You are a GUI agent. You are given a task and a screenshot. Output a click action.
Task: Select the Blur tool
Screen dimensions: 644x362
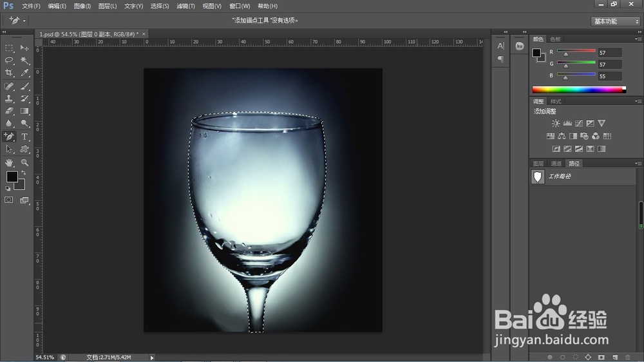8,123
